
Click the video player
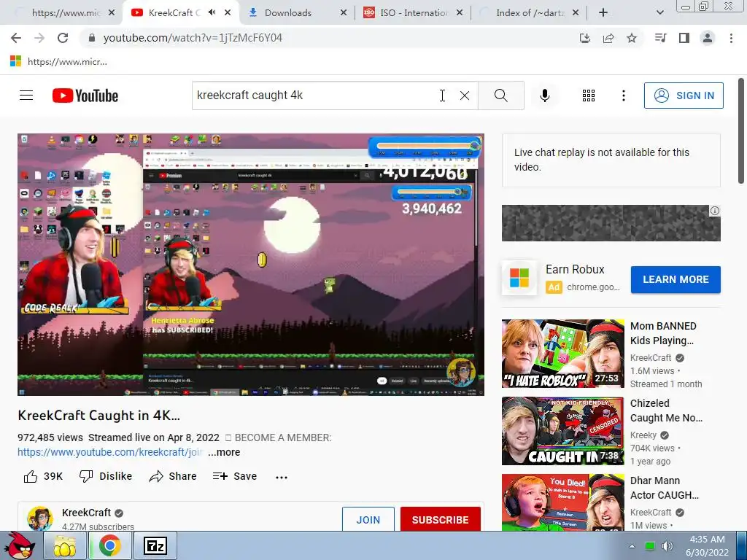click(251, 264)
